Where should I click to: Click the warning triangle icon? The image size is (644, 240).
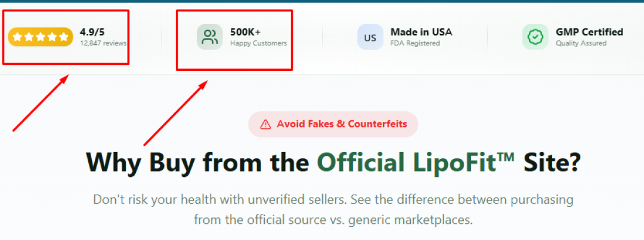pyautogui.click(x=266, y=124)
